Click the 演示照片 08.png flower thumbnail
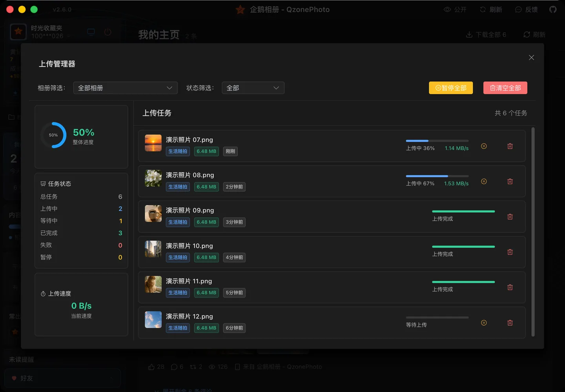 [x=153, y=178]
